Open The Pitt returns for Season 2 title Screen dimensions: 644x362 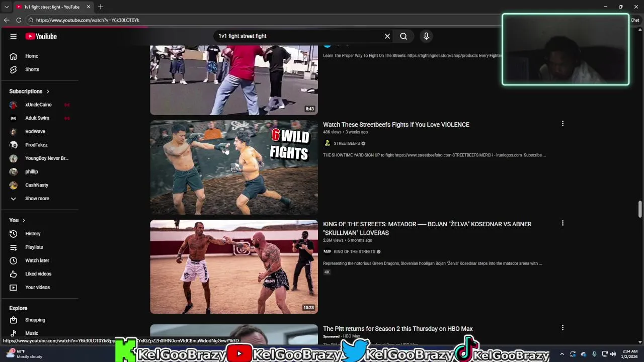pos(398,329)
